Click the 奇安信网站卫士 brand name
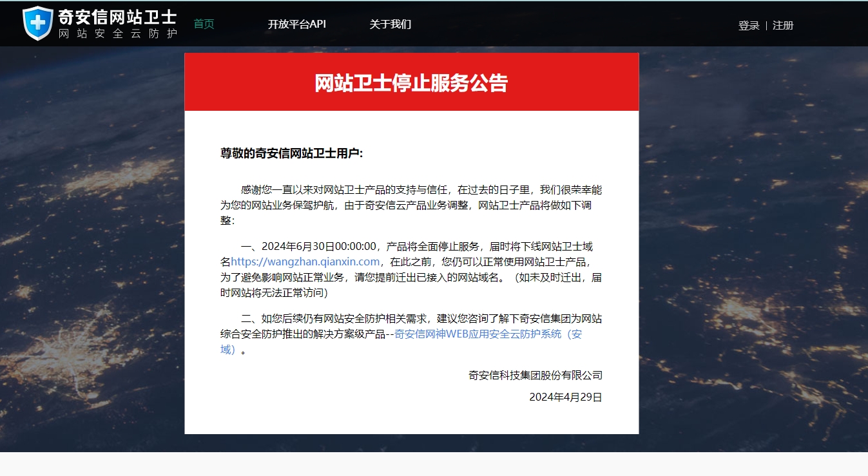 (x=117, y=17)
